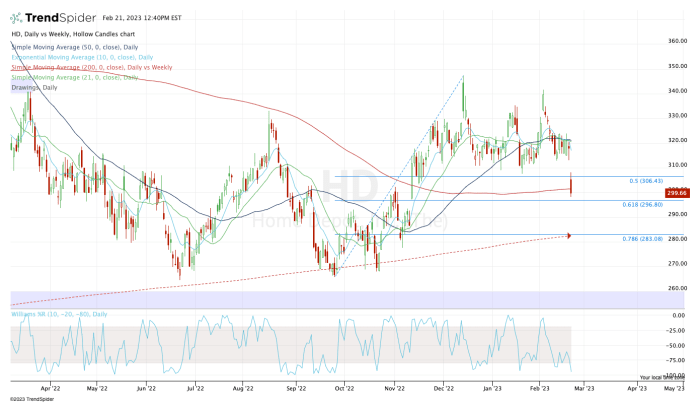Click the 0.5 (306.43) Fibonacci label

[x=646, y=181]
